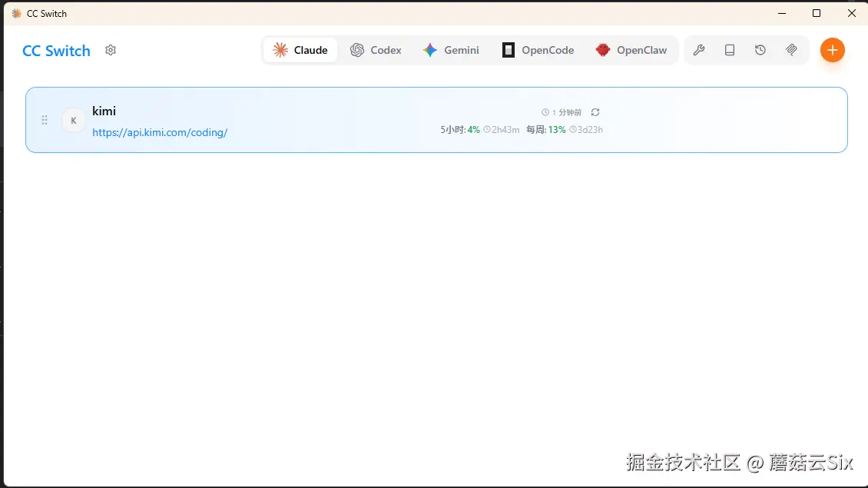Maximize the CC Switch window
Image resolution: width=868 pixels, height=488 pixels.
[817, 13]
